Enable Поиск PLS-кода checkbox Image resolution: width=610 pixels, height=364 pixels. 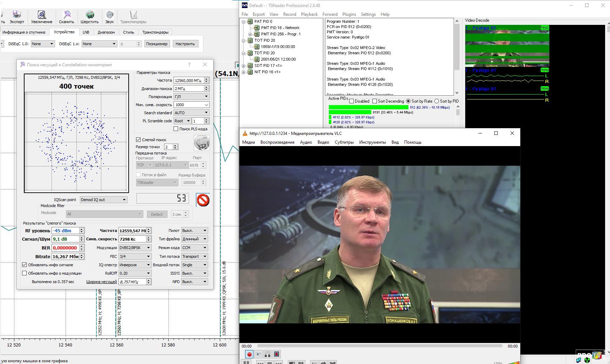coord(176,129)
